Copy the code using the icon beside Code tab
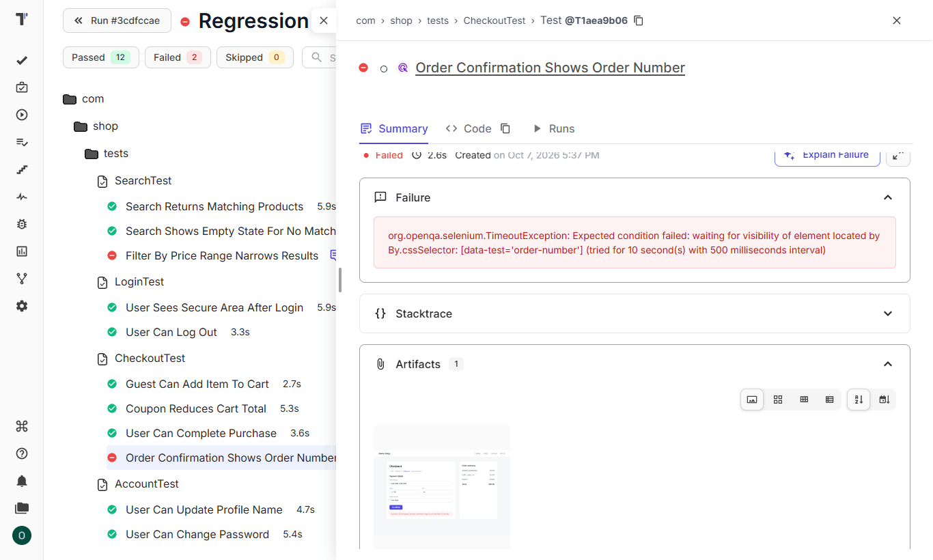933x560 pixels. [x=505, y=128]
